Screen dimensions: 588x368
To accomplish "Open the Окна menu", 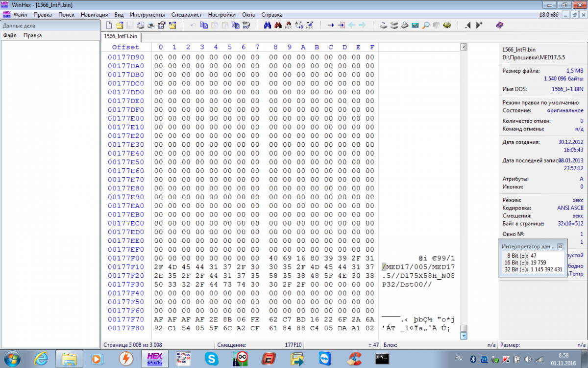I will [x=248, y=15].
